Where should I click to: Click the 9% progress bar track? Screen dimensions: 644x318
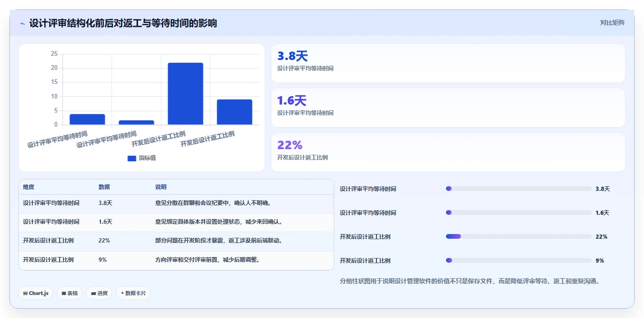pos(519,260)
